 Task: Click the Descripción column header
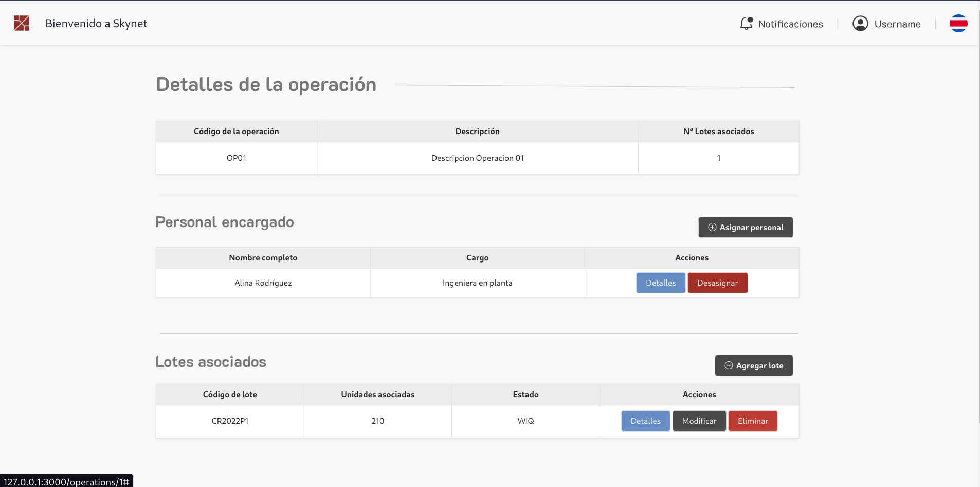[478, 132]
